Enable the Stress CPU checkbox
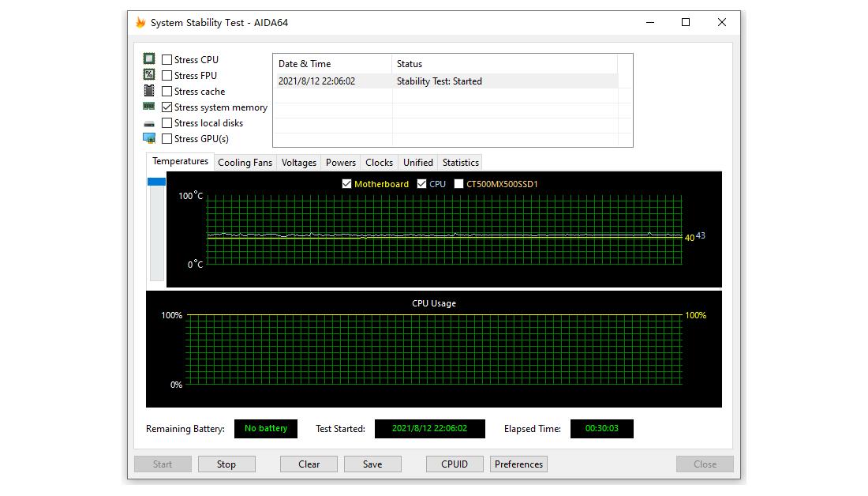Image resolution: width=868 pixels, height=496 pixels. [166, 59]
